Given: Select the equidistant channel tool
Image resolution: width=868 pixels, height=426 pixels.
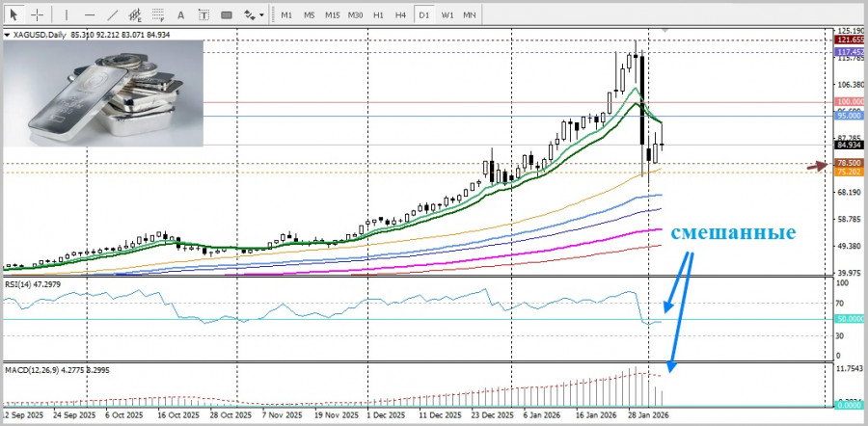Looking at the screenshot, I should pos(135,14).
